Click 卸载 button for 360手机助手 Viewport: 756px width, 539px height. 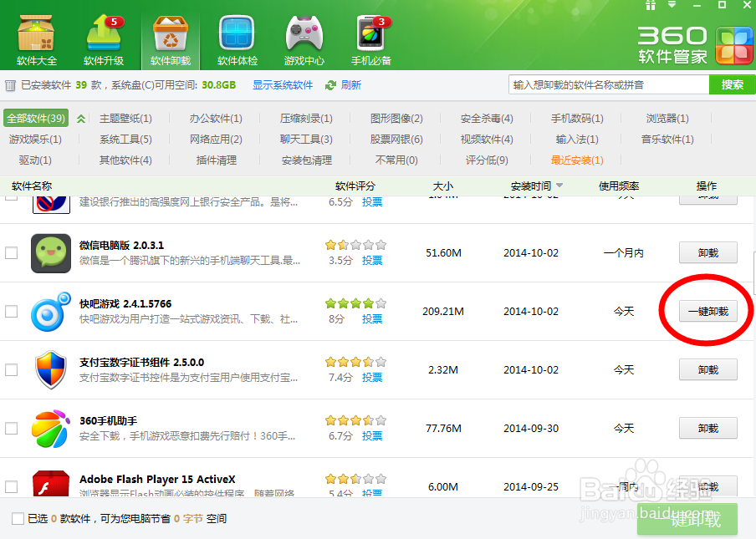[x=707, y=428]
